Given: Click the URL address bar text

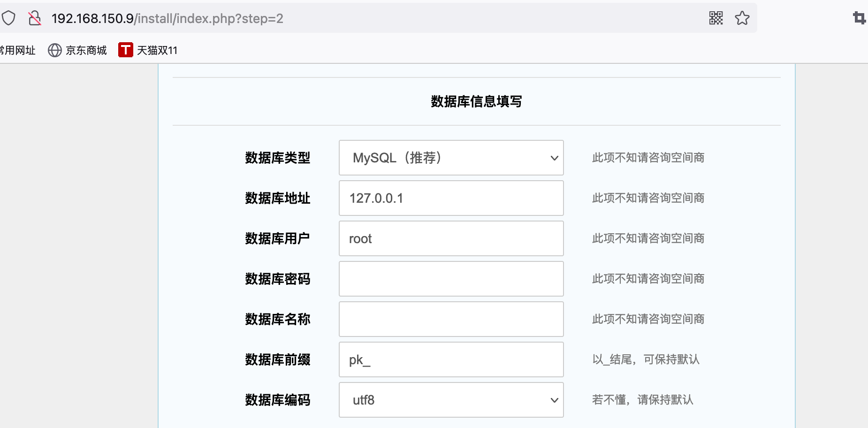Looking at the screenshot, I should tap(168, 18).
